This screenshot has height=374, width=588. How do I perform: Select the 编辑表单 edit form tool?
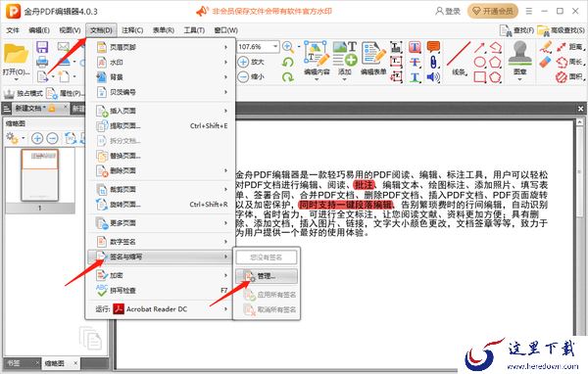[373, 59]
